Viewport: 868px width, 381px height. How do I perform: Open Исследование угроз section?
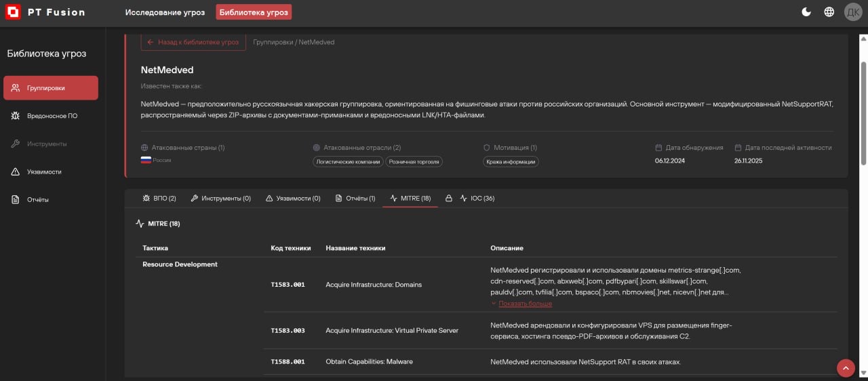click(x=165, y=12)
